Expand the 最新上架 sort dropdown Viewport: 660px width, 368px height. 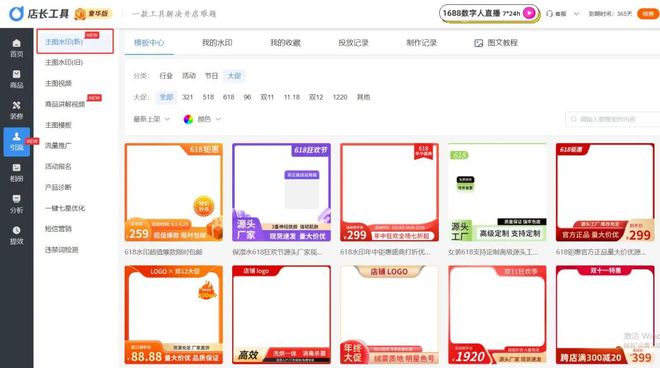click(x=152, y=119)
